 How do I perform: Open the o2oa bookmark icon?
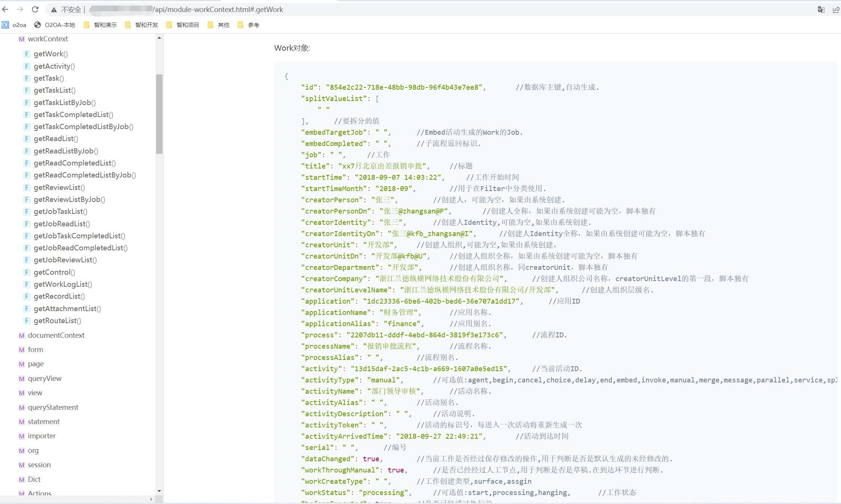5,25
